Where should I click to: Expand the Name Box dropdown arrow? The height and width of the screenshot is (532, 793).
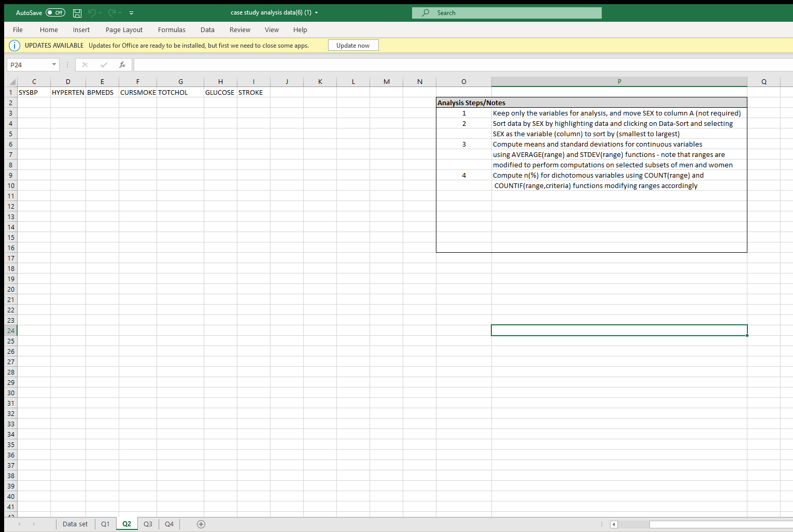pos(54,65)
